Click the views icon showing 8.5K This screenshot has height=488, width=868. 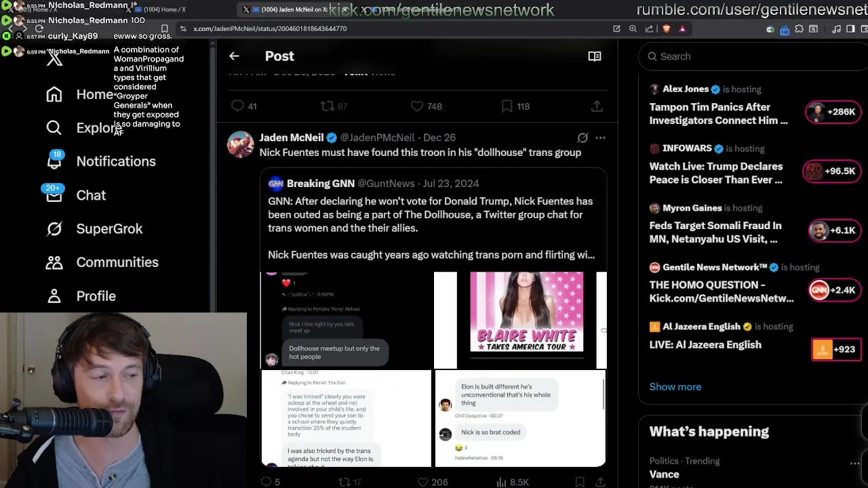(501, 482)
